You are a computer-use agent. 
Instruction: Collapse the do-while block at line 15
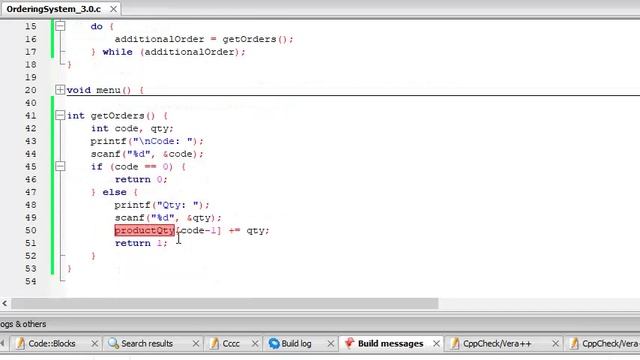coord(60,26)
